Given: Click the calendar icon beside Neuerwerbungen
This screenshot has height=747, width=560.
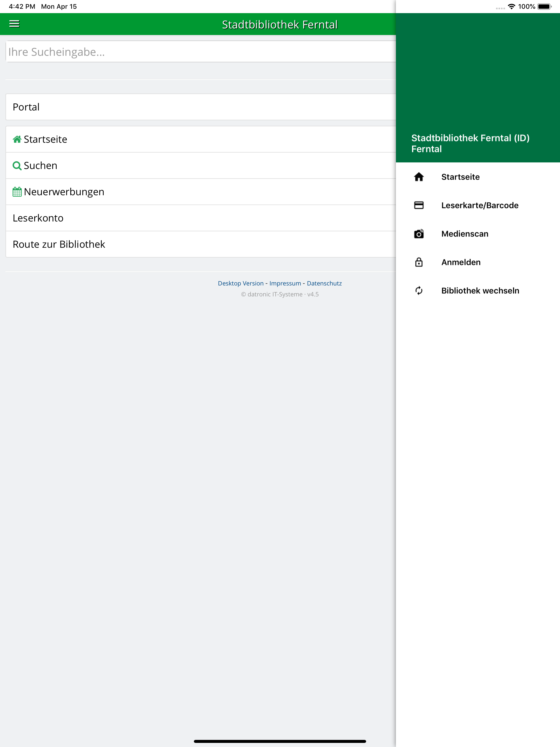Looking at the screenshot, I should point(17,192).
